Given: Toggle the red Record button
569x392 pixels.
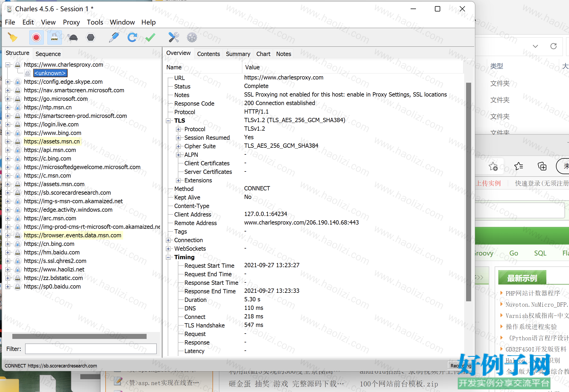Looking at the screenshot, I should pos(36,38).
